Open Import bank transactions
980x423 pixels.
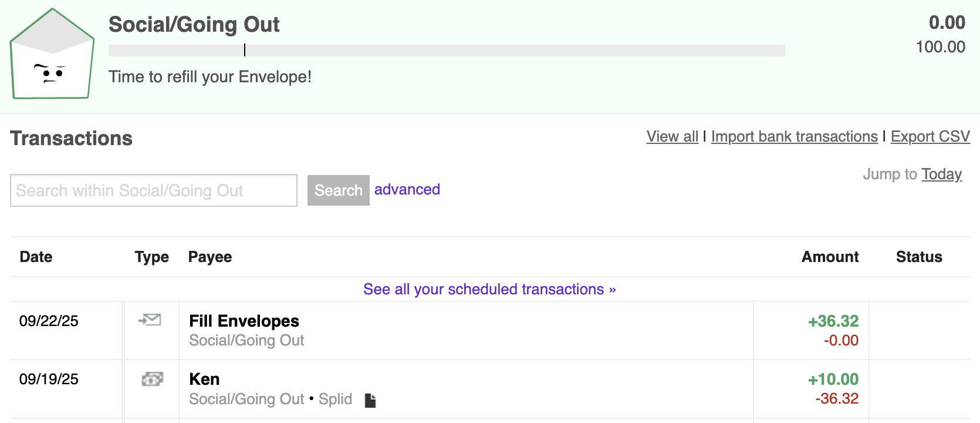click(x=794, y=136)
